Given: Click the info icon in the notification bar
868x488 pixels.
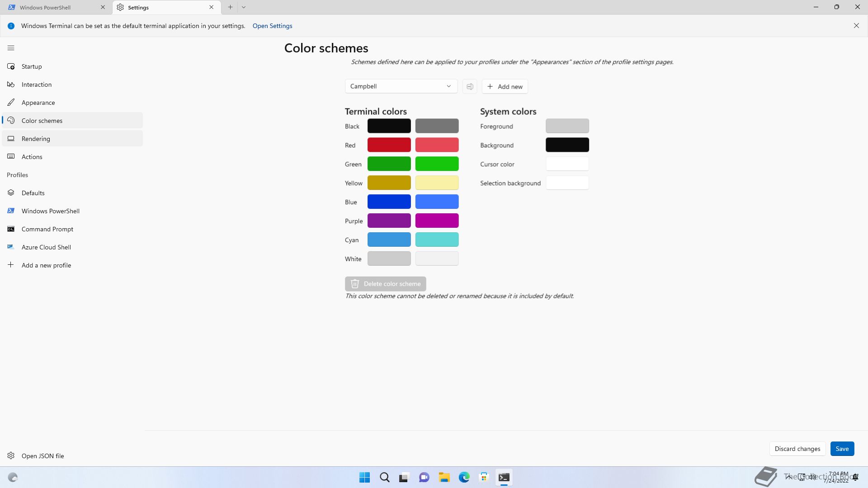Looking at the screenshot, I should [11, 26].
